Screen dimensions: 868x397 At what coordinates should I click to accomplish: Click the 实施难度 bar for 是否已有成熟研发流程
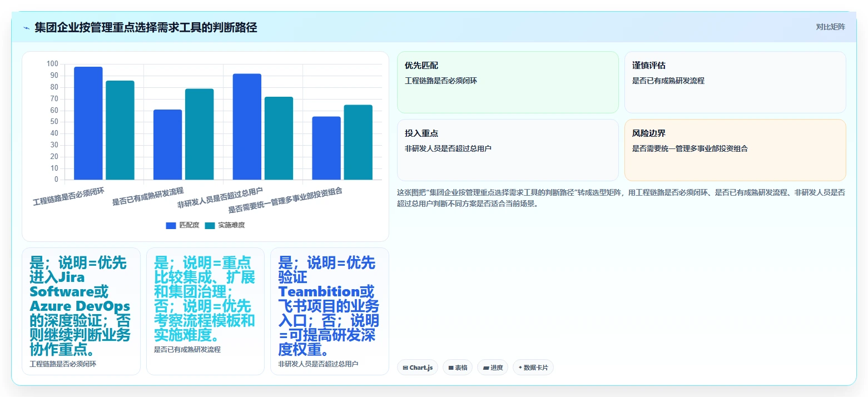pos(200,134)
